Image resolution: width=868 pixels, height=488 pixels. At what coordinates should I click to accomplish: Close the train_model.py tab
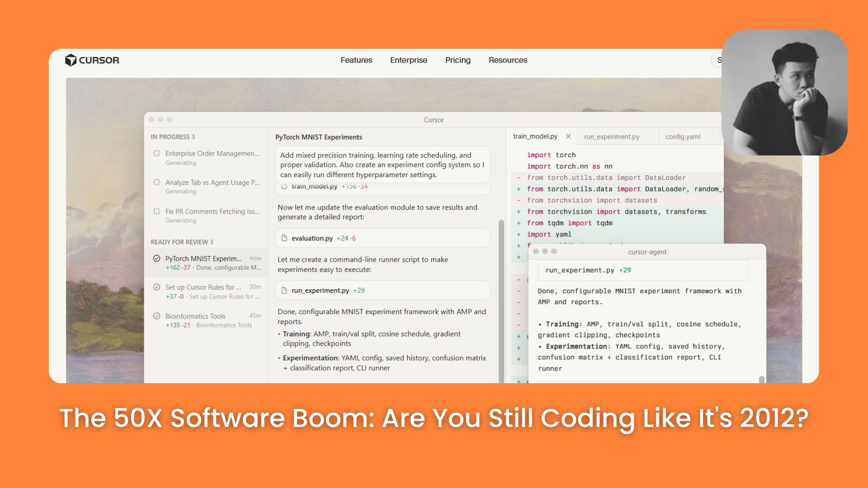pos(568,136)
